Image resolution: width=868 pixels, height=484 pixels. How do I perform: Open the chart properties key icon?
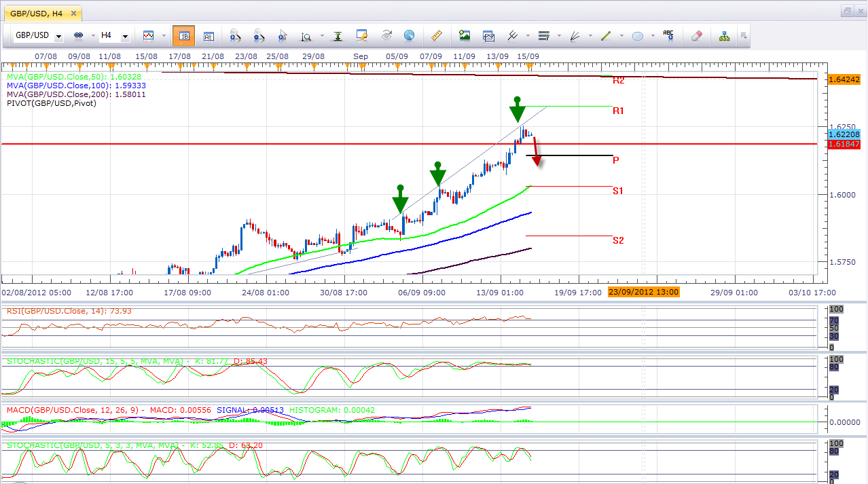pyautogui.click(x=361, y=35)
